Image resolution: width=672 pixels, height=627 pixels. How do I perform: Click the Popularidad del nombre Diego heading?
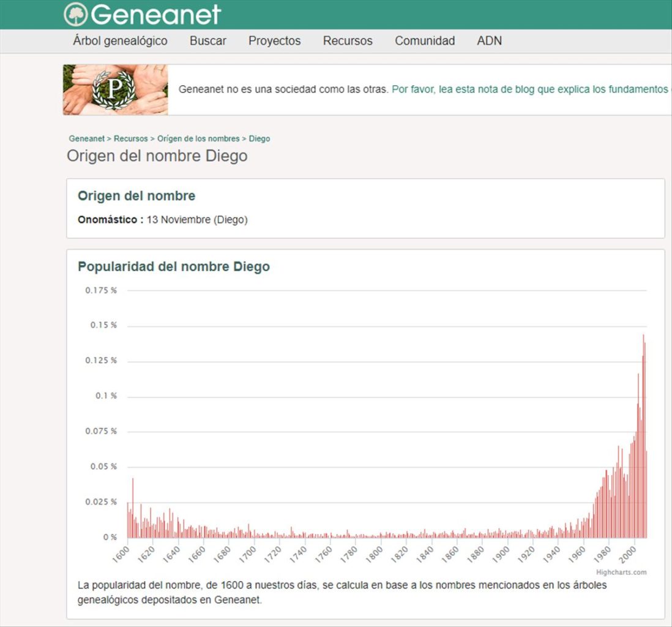tap(174, 267)
